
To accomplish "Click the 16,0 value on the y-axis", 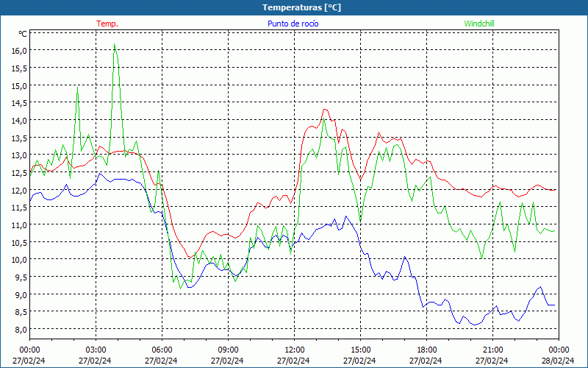I will click(20, 51).
